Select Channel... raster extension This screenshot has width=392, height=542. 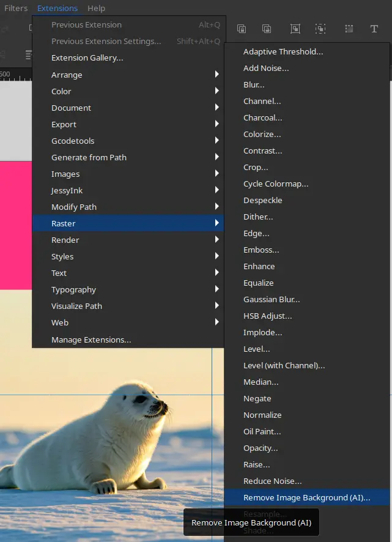(x=307, y=102)
